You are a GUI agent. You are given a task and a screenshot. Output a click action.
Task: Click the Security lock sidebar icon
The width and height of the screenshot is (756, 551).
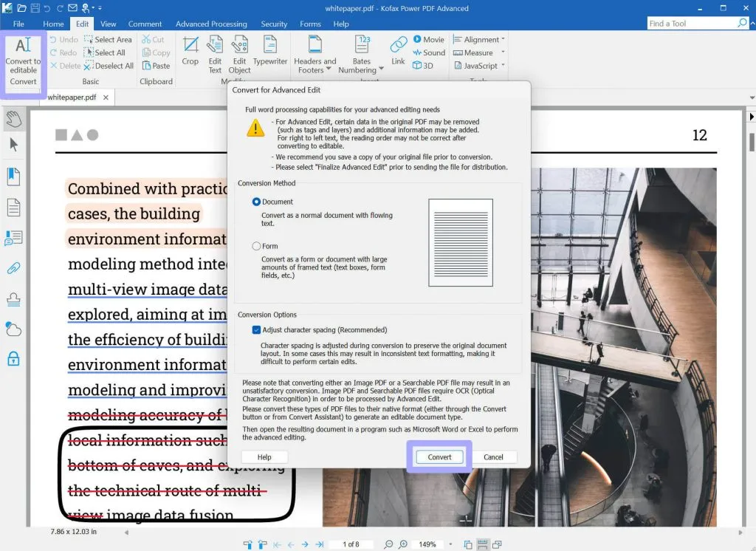[13, 359]
